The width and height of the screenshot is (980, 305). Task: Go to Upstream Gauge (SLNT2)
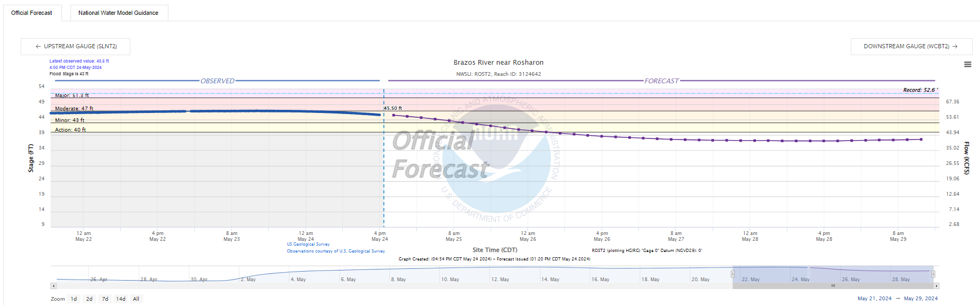(76, 47)
